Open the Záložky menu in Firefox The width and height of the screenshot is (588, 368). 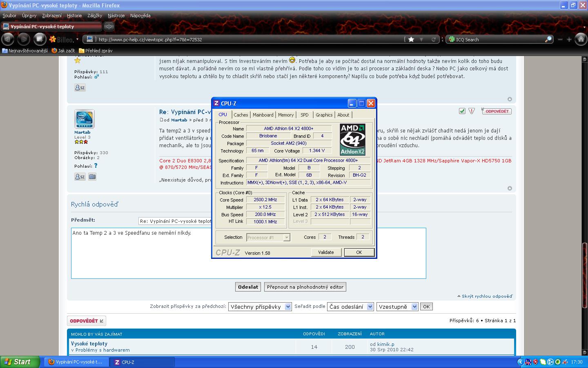click(95, 16)
